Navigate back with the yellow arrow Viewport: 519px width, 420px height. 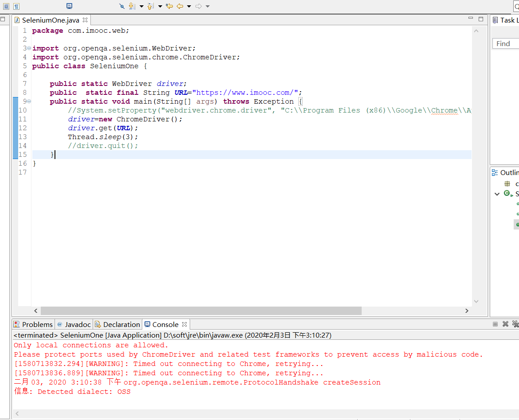[180, 6]
